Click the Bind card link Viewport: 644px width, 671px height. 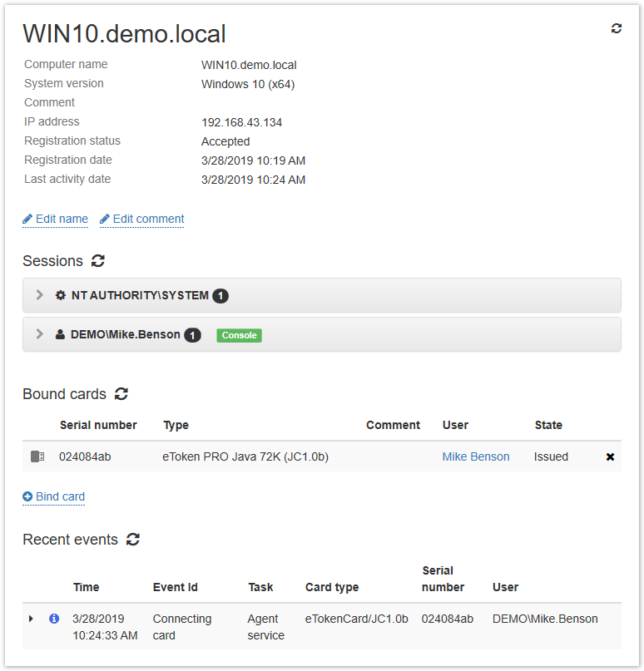pos(54,496)
